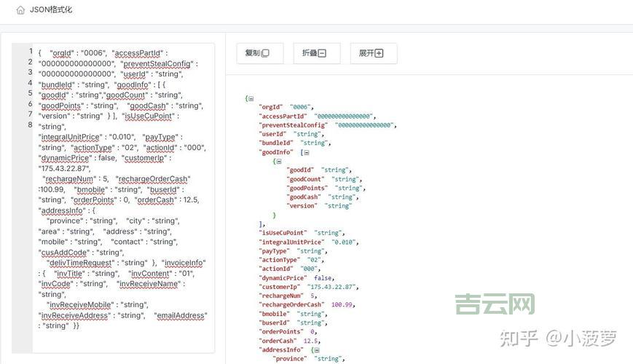Click the "integralUnitPrice" key in output

[x=292, y=242]
